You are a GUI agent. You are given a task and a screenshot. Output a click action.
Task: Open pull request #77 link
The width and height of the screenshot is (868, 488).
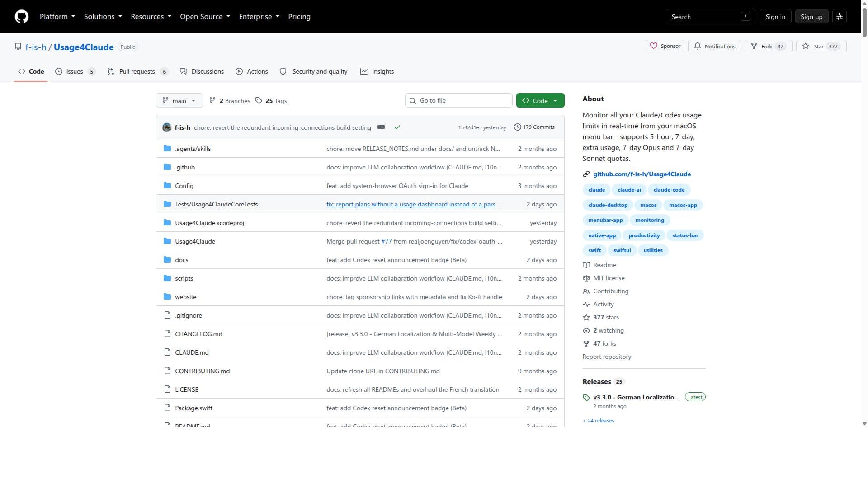pos(387,241)
